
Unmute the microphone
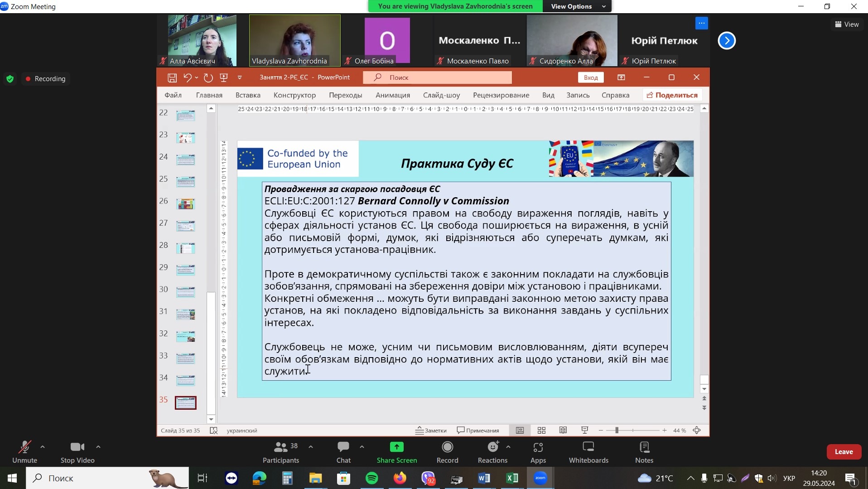pos(24,452)
